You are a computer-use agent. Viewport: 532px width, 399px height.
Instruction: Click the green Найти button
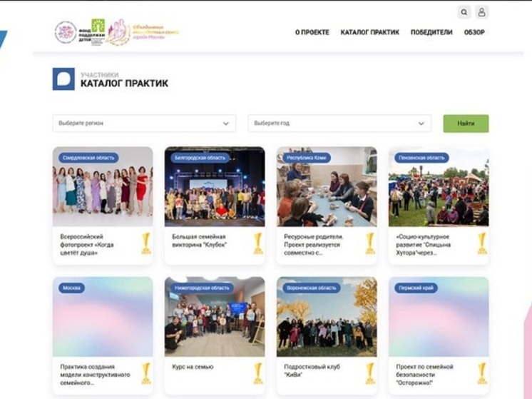point(466,123)
